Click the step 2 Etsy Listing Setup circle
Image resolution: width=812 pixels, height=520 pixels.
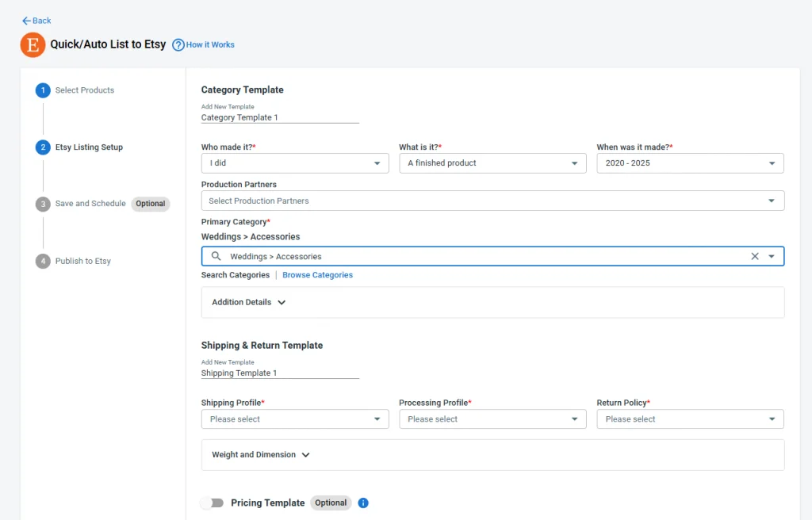point(42,147)
